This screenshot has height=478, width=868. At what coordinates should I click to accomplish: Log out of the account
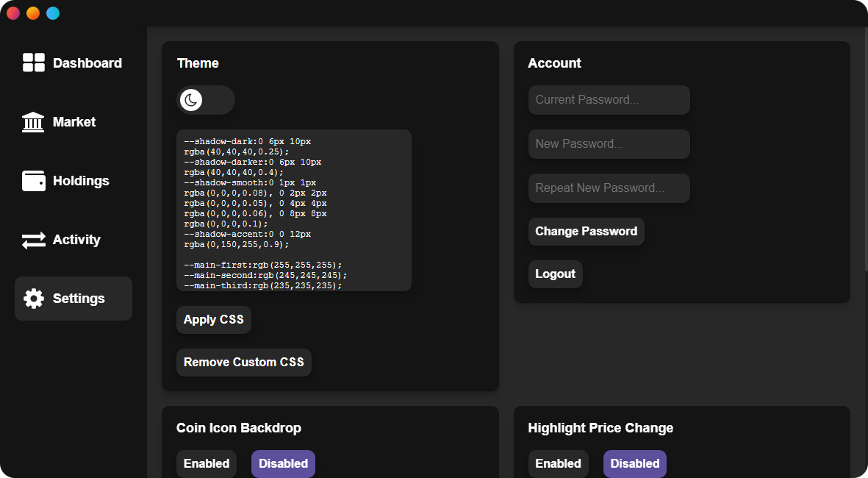point(555,274)
